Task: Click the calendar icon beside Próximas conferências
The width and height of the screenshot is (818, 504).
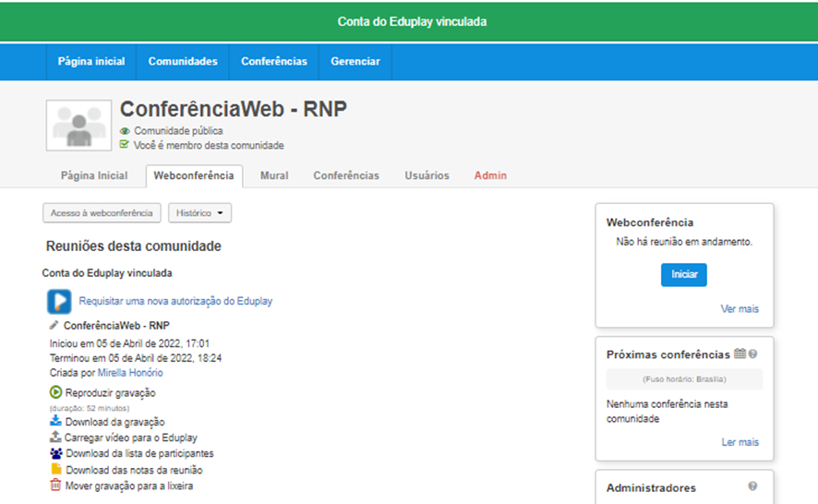Action: 740,354
